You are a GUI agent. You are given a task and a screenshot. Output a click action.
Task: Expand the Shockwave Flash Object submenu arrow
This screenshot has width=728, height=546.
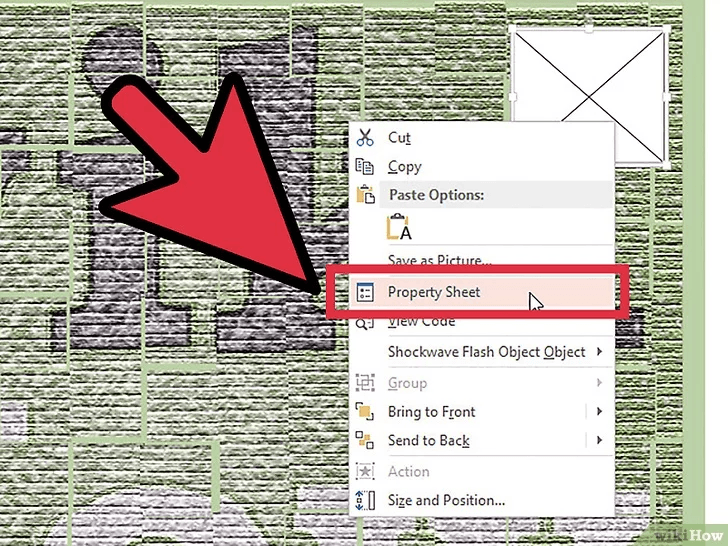point(599,352)
